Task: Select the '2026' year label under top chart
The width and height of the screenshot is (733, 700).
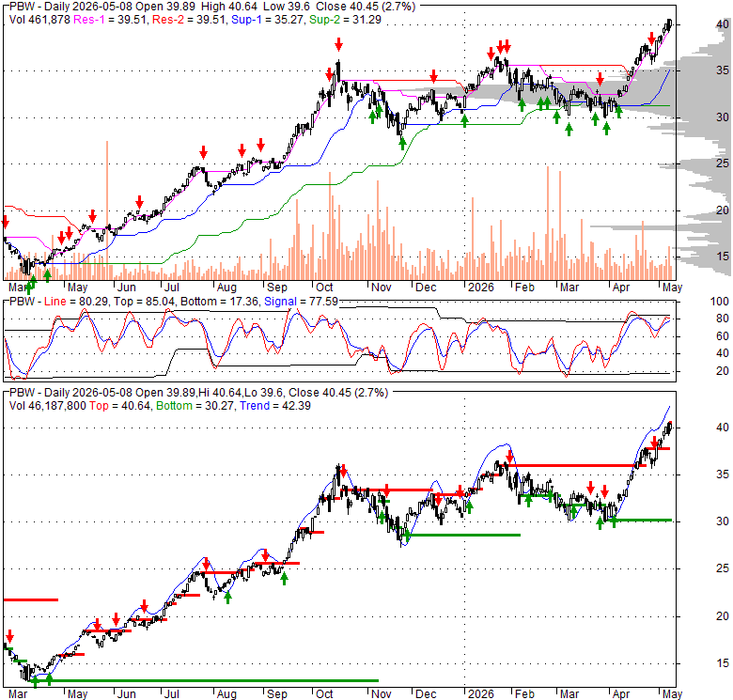Action: click(481, 287)
